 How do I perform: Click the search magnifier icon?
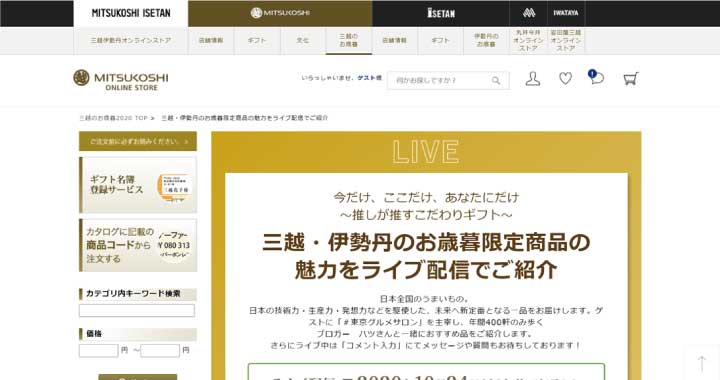pyautogui.click(x=496, y=81)
